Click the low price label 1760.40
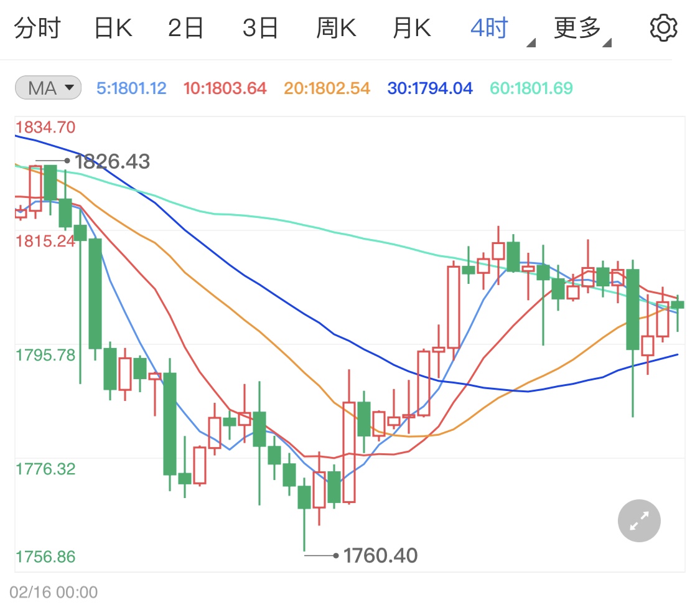Screen dimensions: 700x612 tap(380, 556)
